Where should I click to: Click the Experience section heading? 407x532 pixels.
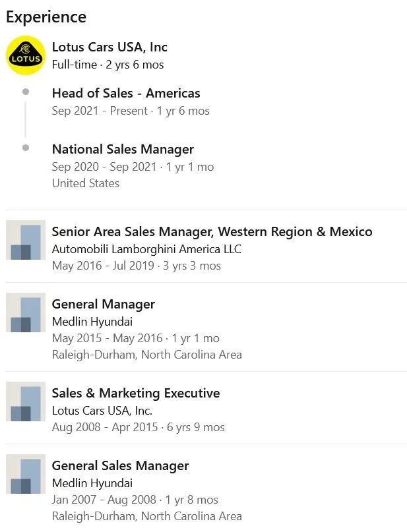pos(46,16)
